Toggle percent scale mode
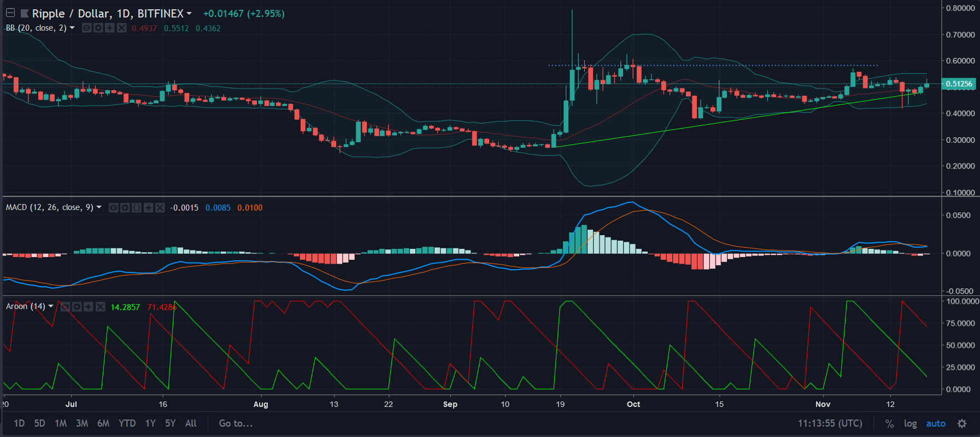Screen dimensions: 980x437 coord(890,424)
